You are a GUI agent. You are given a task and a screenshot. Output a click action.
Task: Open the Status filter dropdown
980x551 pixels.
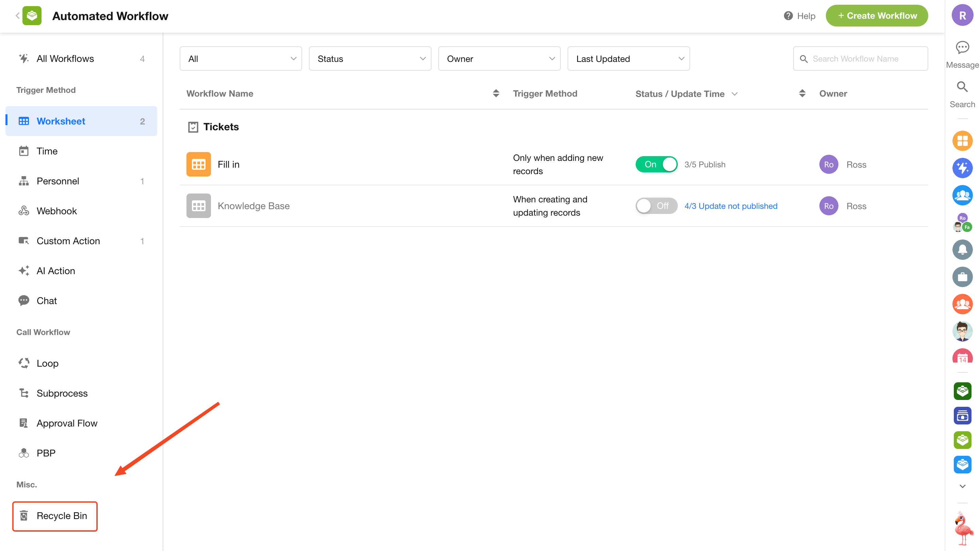coord(370,59)
